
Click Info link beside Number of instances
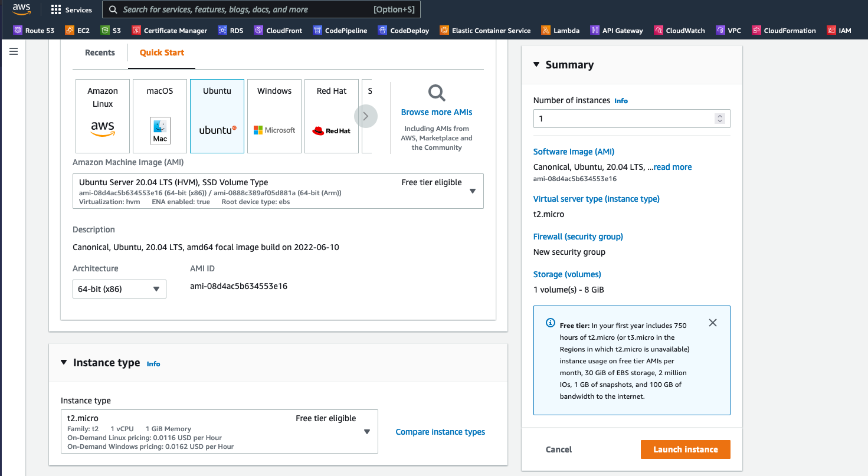click(x=621, y=101)
